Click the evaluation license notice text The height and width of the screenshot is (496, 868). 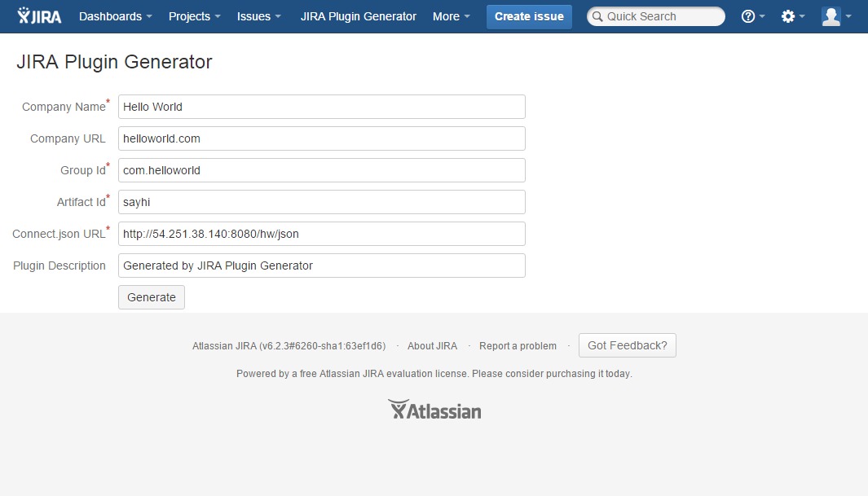coord(434,374)
